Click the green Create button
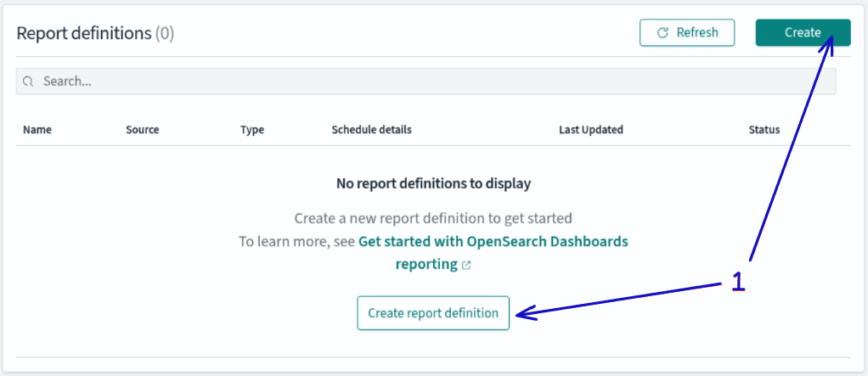Viewport: 868px width, 376px height. [x=802, y=32]
